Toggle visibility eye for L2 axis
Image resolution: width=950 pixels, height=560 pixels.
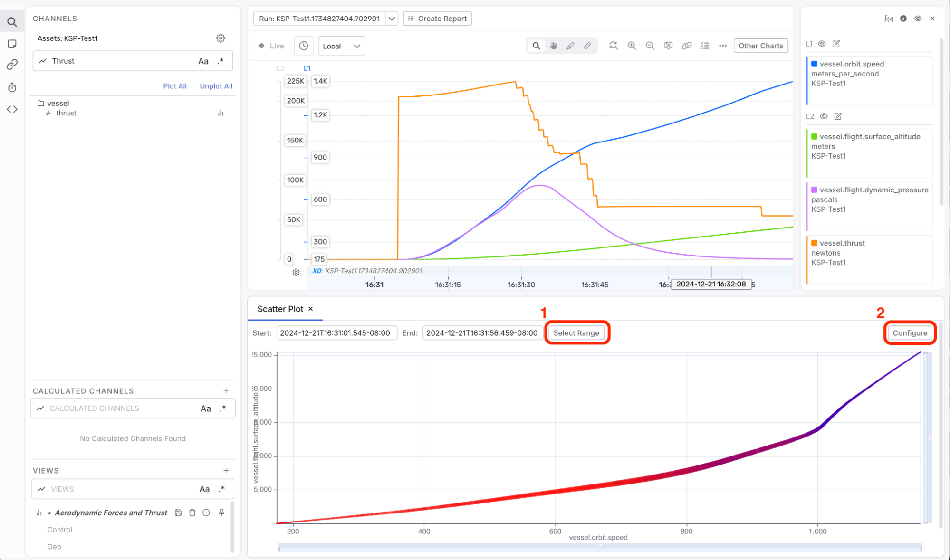[x=824, y=116]
